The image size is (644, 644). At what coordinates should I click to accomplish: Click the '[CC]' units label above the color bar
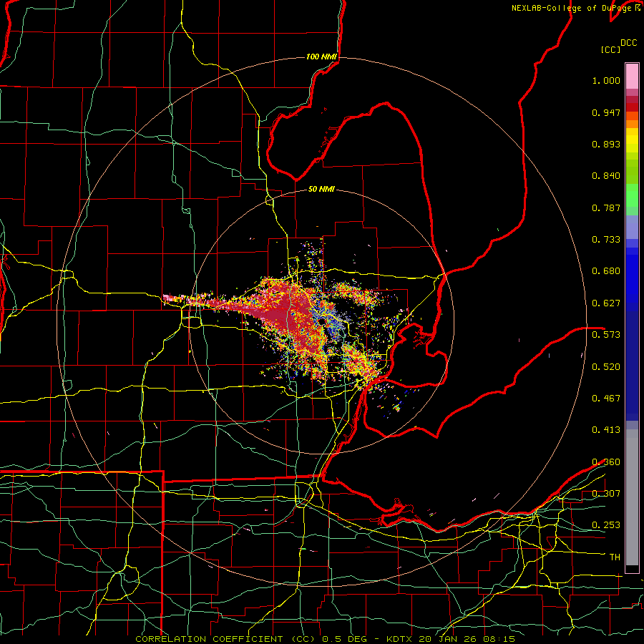click(610, 49)
